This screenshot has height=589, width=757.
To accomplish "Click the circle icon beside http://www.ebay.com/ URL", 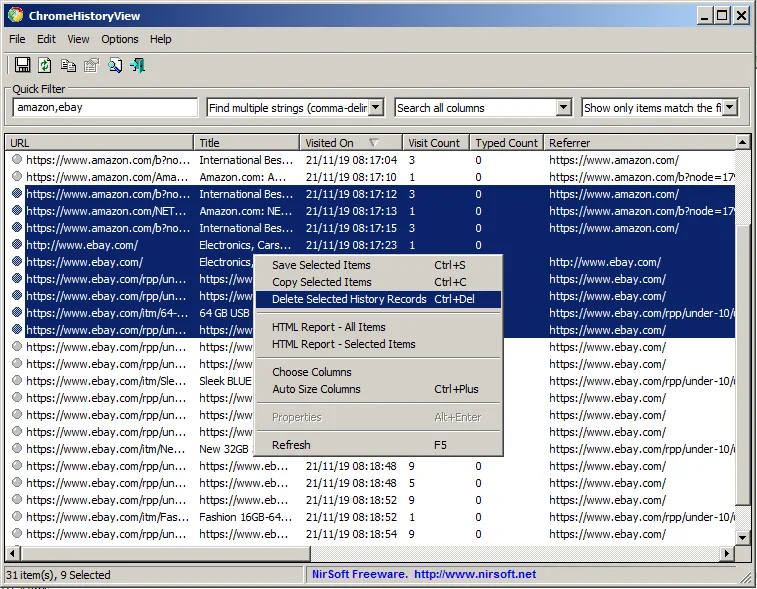I will coord(17,244).
